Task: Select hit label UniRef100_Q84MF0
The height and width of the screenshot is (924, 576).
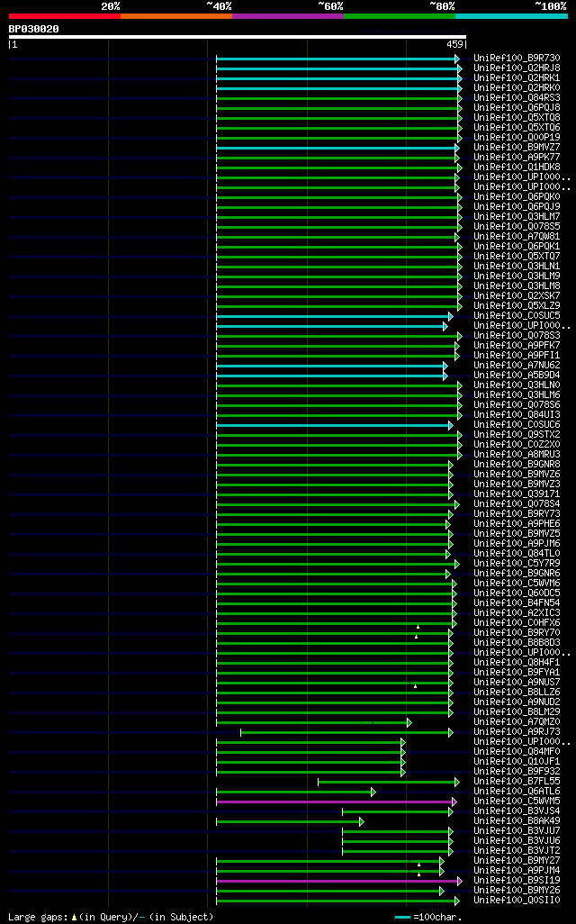Action: click(x=517, y=751)
